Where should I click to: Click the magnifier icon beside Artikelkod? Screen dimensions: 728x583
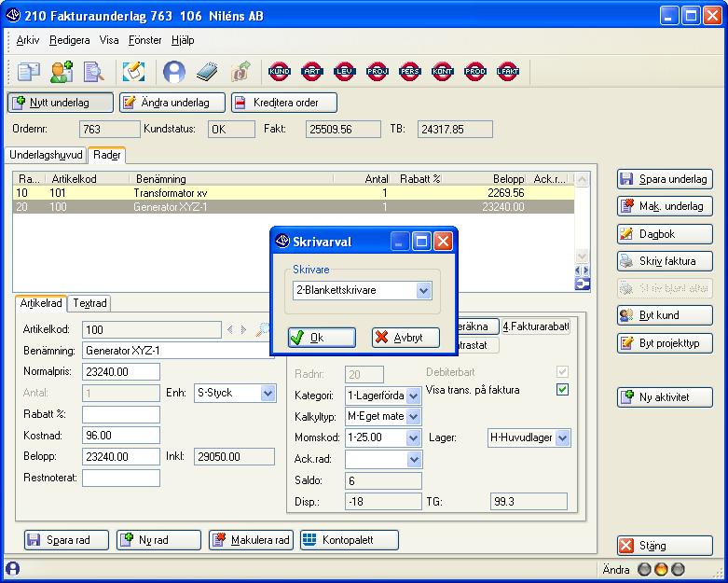pyautogui.click(x=263, y=330)
